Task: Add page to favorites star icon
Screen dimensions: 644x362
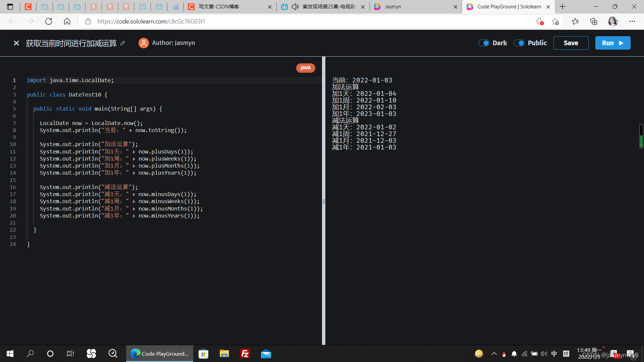Action: 555,21
